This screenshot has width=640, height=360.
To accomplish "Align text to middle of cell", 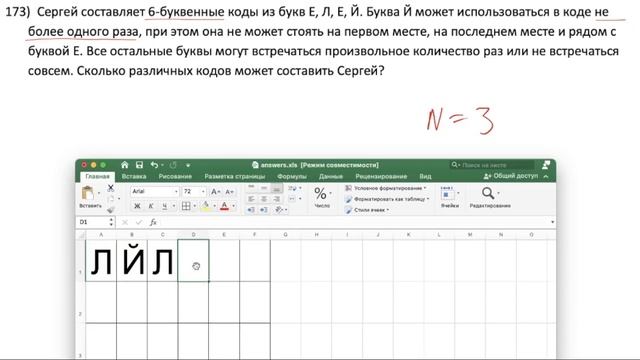I will [x=264, y=188].
